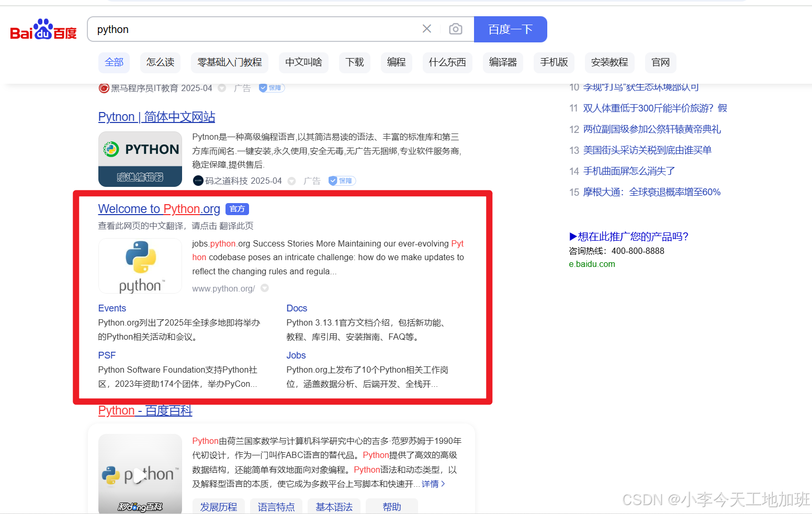Viewport: 812px width, 514px height.
Task: Open hot topic 两位副国级参加公祭轩辕黄帝典礼
Action: 652,129
